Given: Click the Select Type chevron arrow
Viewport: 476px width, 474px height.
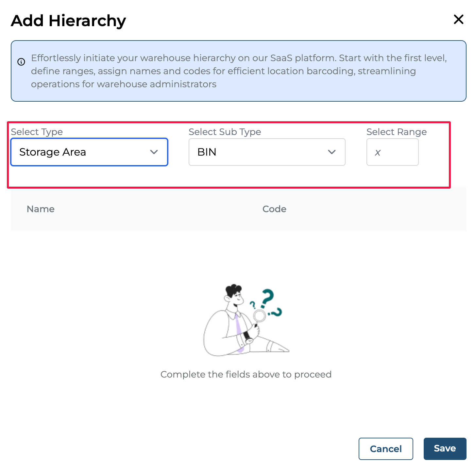Looking at the screenshot, I should 154,152.
